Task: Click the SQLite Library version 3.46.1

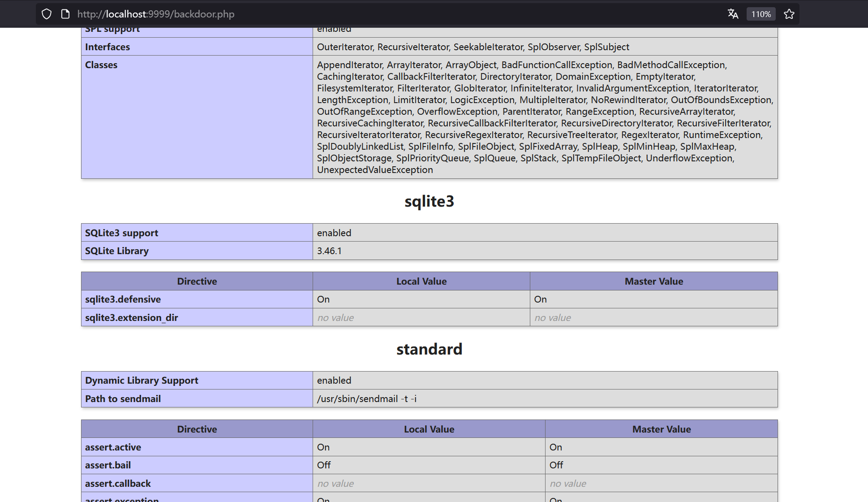Action: [329, 251]
